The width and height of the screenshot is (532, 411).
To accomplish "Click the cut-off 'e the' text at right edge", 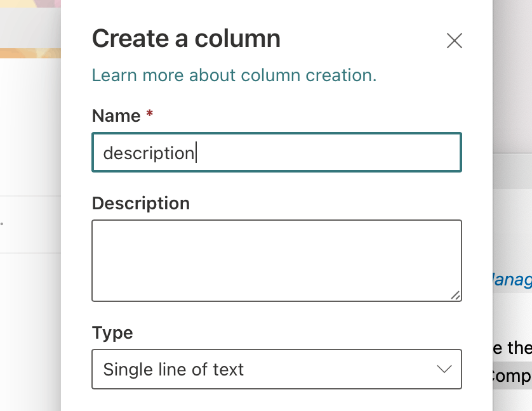I will point(513,348).
